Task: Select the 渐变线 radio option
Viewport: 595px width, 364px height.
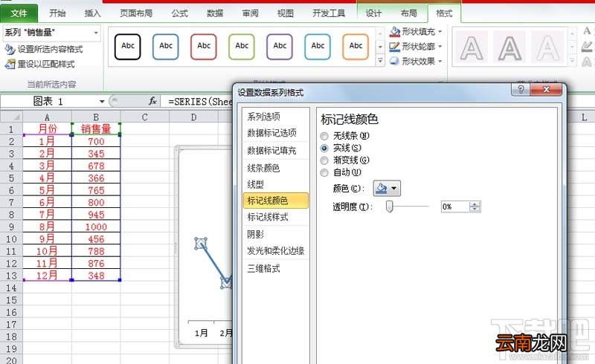Action: tap(324, 160)
